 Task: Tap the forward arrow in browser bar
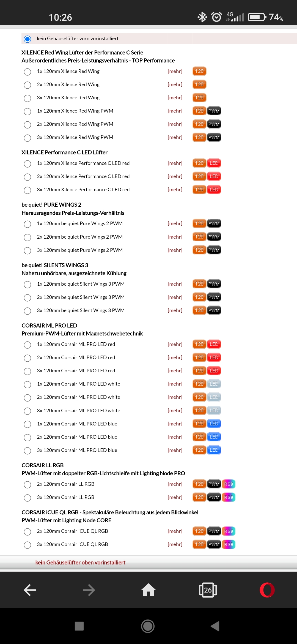click(x=89, y=590)
